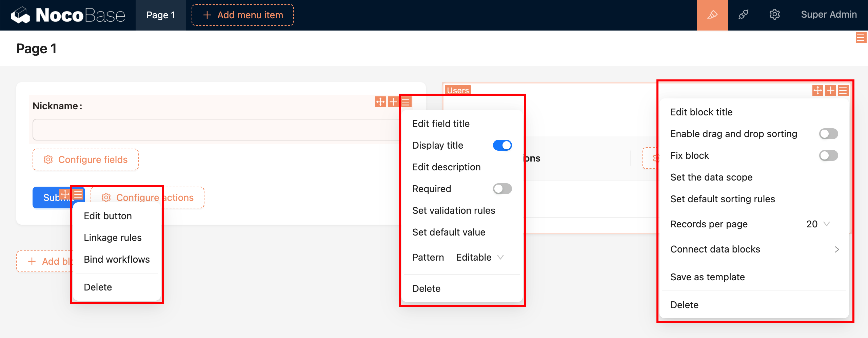Click plus icon on Nickname field toolbar

coord(393,102)
